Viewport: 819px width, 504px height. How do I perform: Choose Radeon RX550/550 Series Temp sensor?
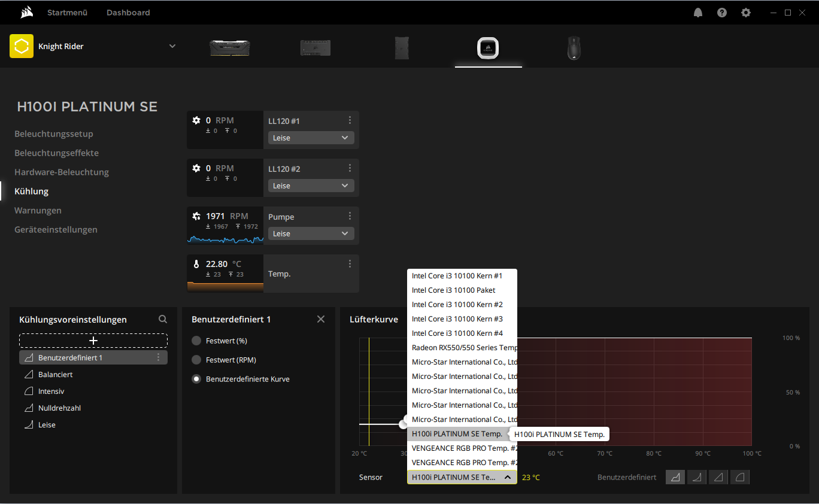[x=462, y=348]
